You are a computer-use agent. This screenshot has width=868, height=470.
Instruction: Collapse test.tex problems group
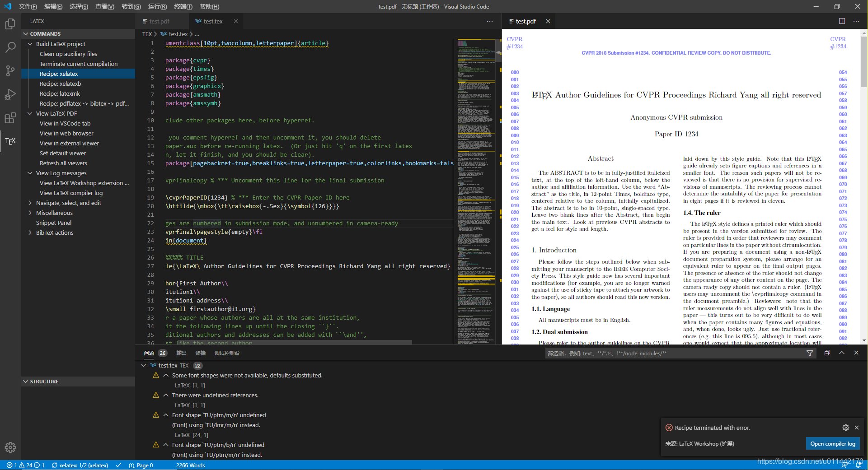pyautogui.click(x=144, y=365)
